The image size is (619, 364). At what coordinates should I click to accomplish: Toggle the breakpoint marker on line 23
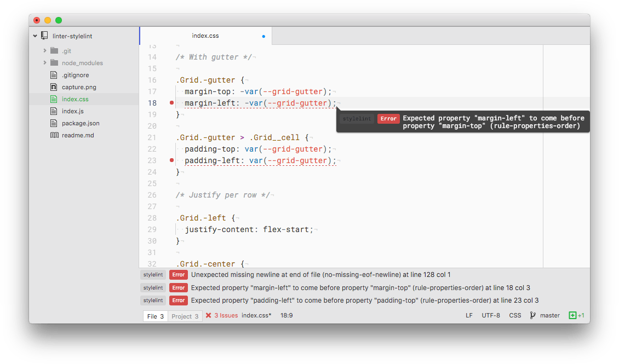point(170,160)
